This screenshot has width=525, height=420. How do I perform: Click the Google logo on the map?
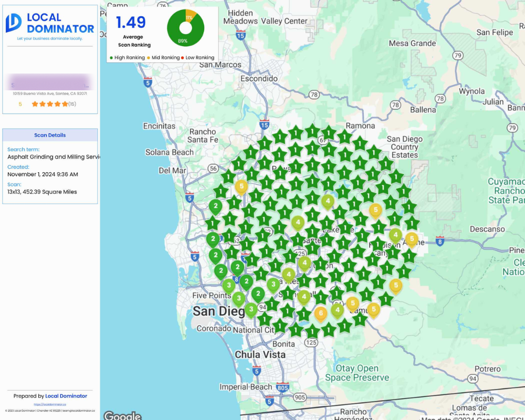[x=122, y=416]
